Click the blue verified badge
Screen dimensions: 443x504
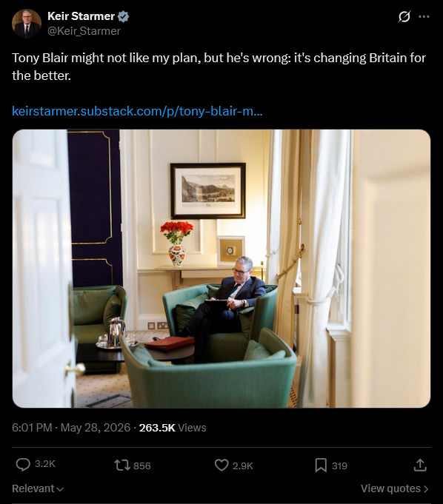pos(123,16)
